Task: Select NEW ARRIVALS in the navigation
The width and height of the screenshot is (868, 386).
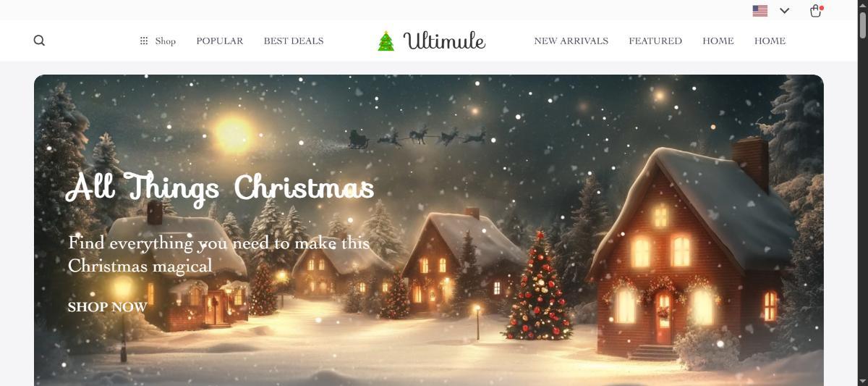Action: tap(571, 41)
